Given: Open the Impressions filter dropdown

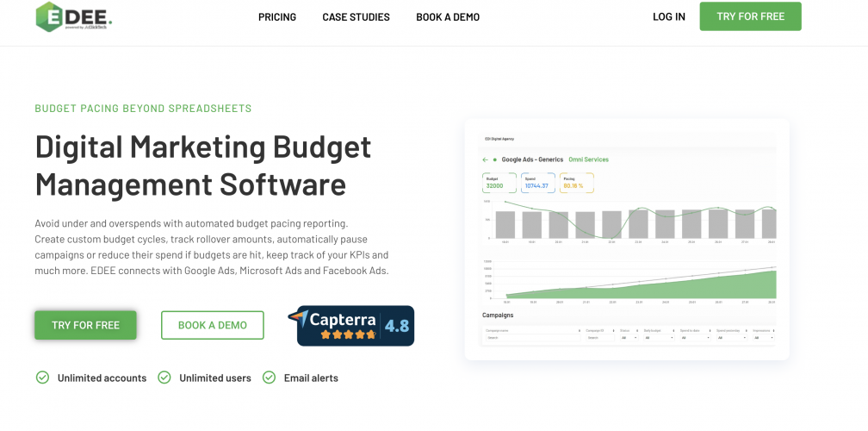Looking at the screenshot, I should click(764, 337).
